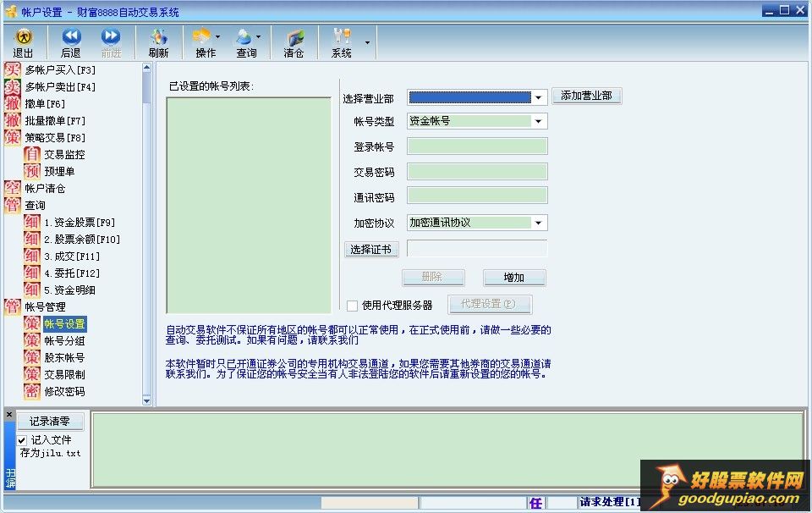
Task: Click the sidebar scrollbar down arrow
Action: pos(146,400)
